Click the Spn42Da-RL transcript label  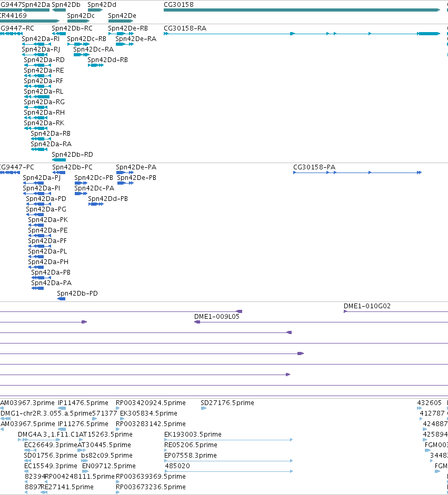[44, 91]
